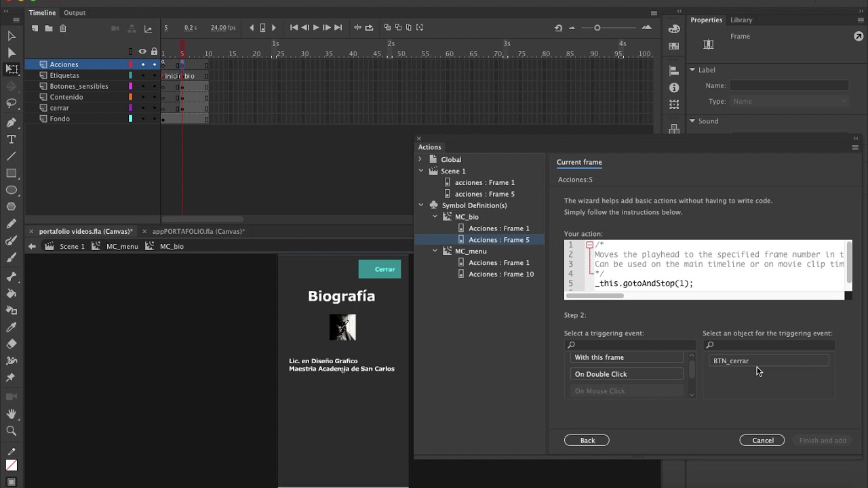Toggle show-all-layers eye header icon
This screenshot has height=488, width=868.
click(x=142, y=52)
